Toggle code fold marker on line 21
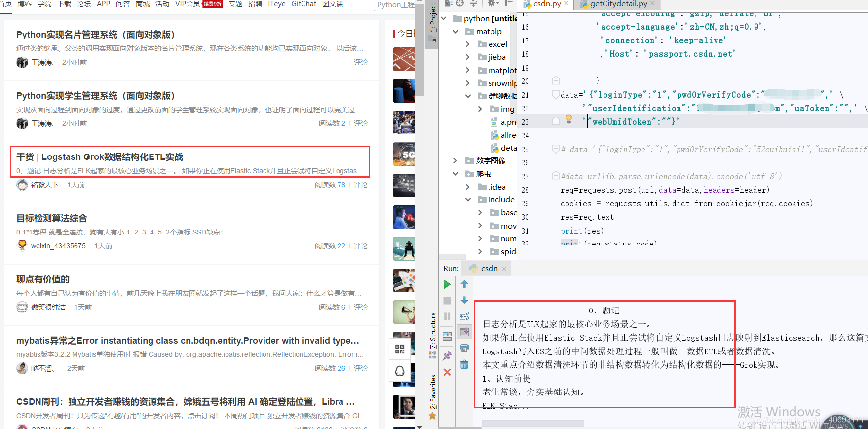 coord(556,94)
